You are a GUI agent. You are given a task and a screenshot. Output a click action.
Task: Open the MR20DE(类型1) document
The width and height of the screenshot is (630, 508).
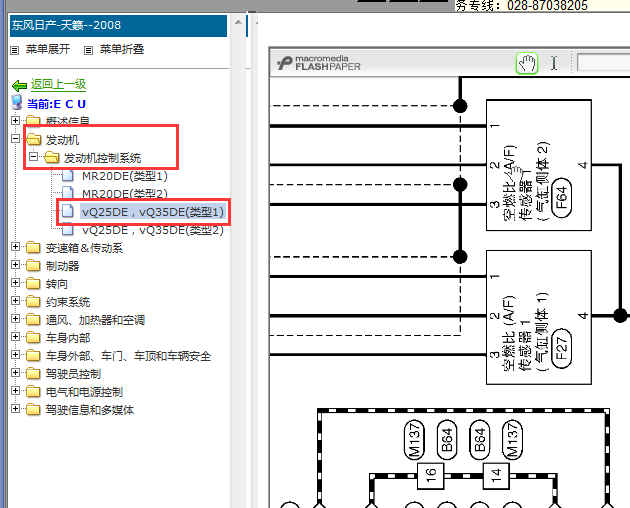click(125, 176)
